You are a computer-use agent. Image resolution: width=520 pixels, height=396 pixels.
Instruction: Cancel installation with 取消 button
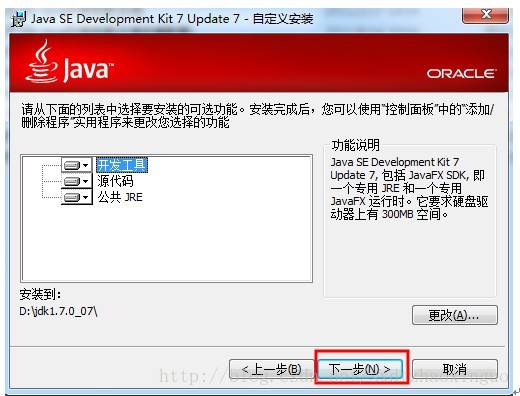coord(455,369)
